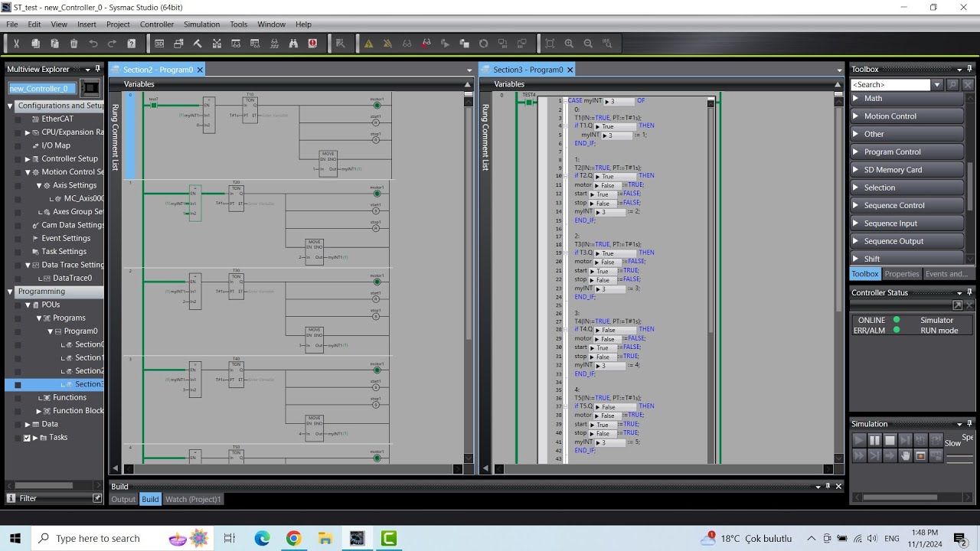Open the help question-mark toolbar icon
Image resolution: width=980 pixels, height=551 pixels.
(x=132, y=44)
